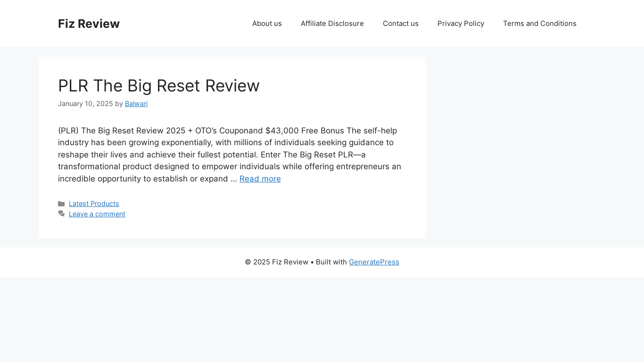Click the comments bubble icon

pos(61,214)
